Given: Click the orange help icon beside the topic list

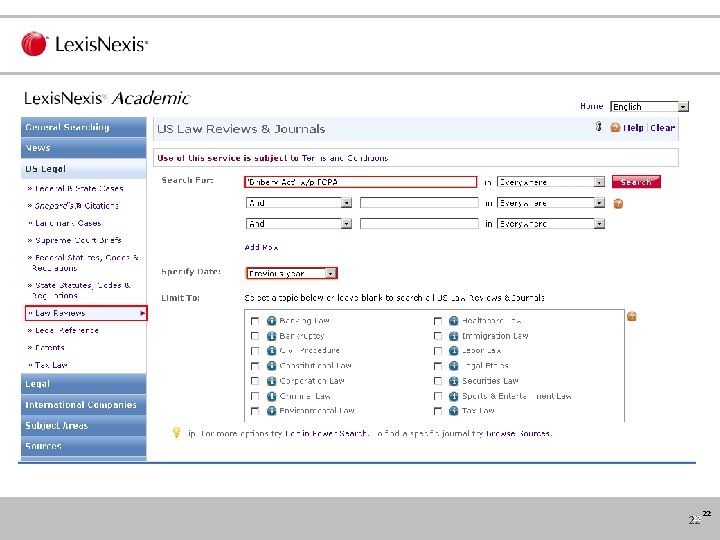Looking at the screenshot, I should (x=632, y=316).
